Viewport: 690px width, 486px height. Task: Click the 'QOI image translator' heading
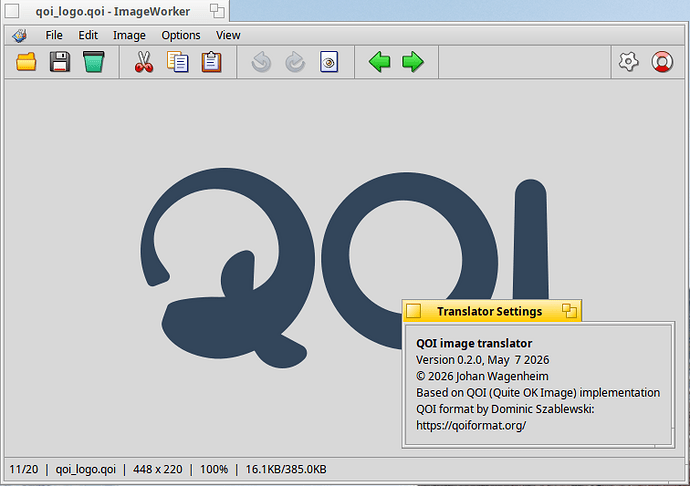(x=474, y=343)
